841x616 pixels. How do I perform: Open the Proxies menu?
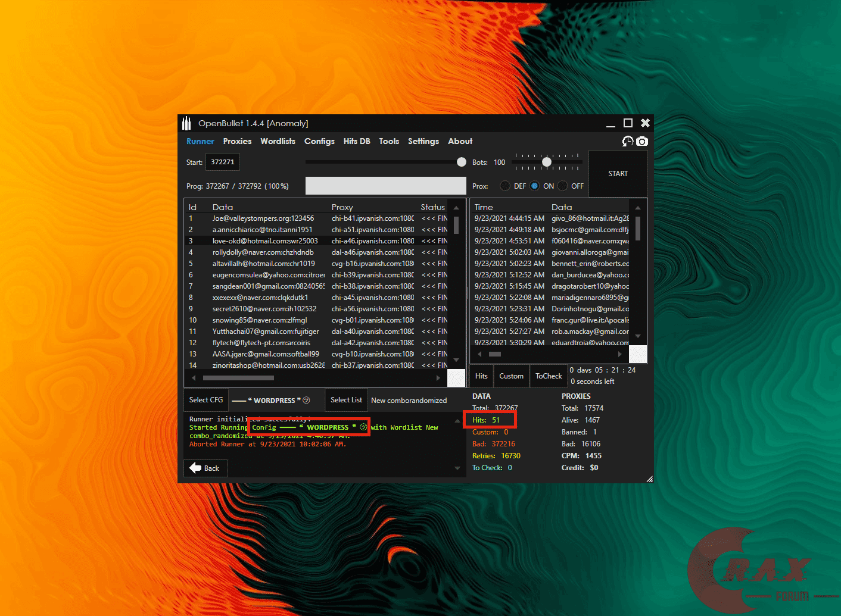tap(237, 141)
